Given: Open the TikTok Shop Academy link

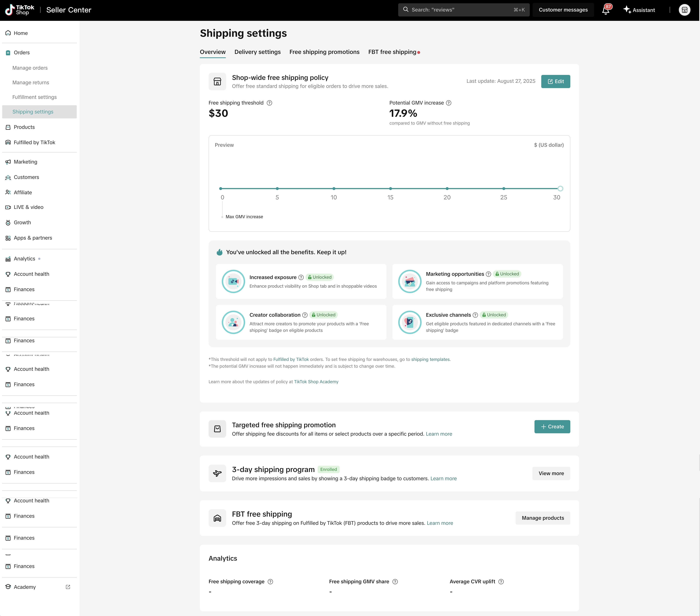Looking at the screenshot, I should pyautogui.click(x=316, y=382).
